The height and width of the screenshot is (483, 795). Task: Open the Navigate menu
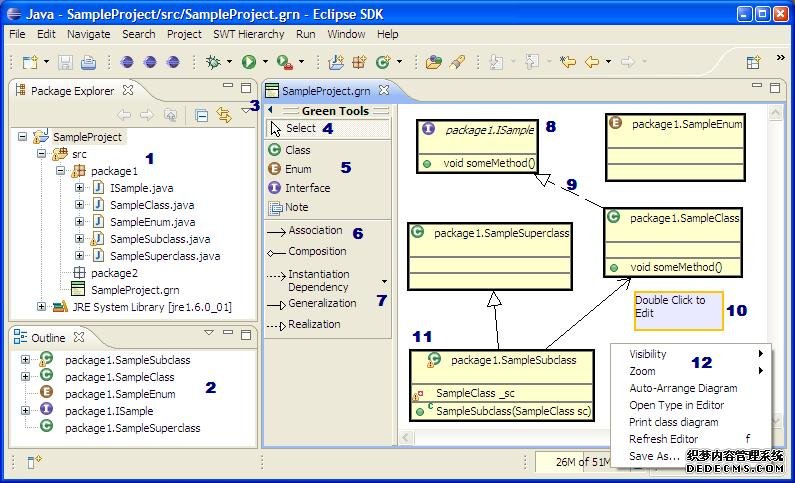coord(89,34)
